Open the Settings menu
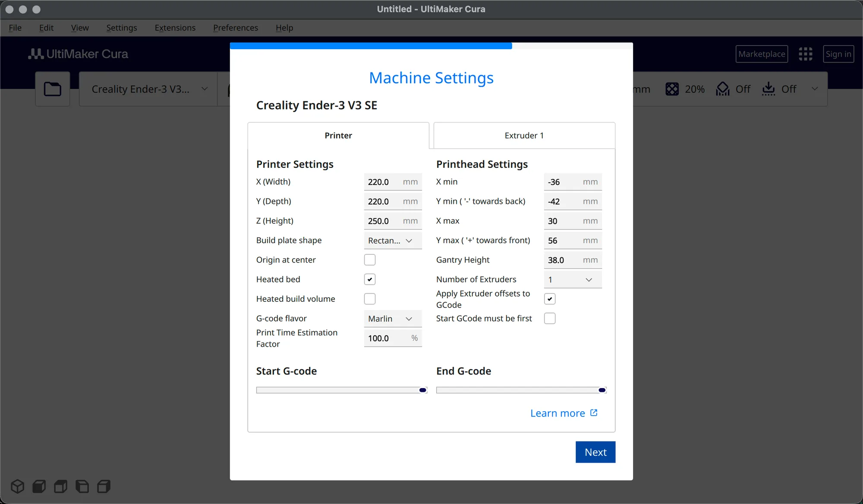The width and height of the screenshot is (863, 504). tap(121, 28)
